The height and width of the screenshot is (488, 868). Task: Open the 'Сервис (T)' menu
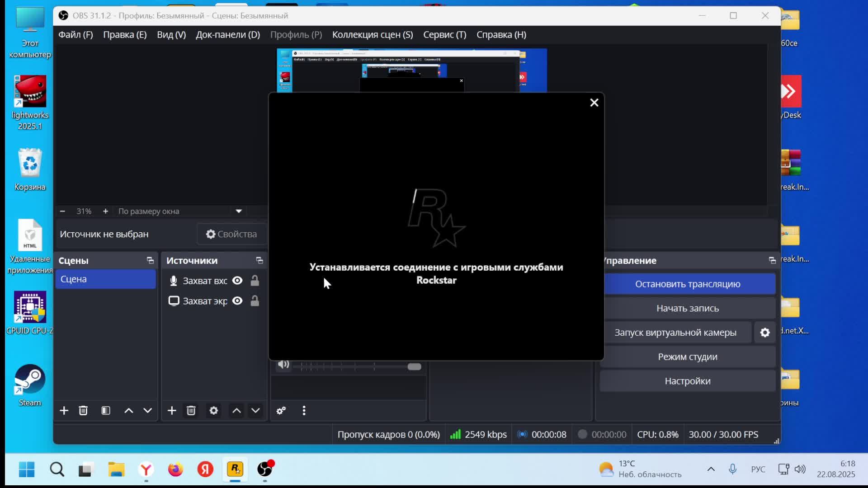click(444, 35)
